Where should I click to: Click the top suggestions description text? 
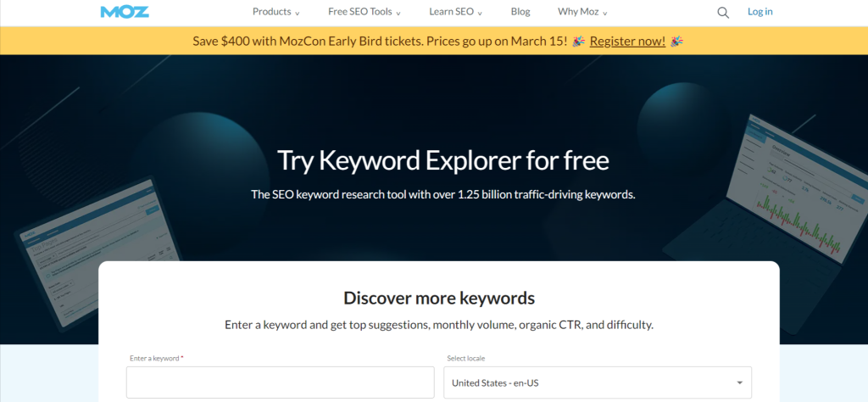439,325
